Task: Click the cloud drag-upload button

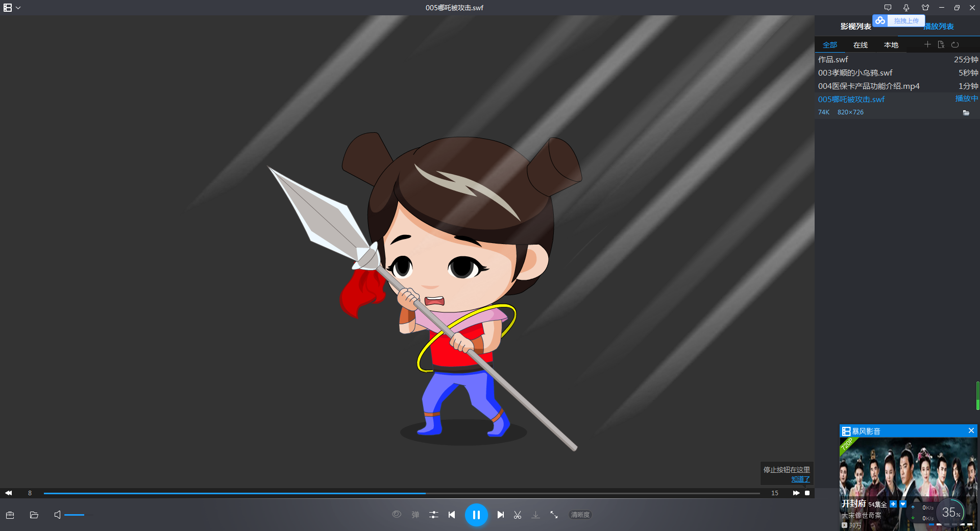Action: [899, 20]
